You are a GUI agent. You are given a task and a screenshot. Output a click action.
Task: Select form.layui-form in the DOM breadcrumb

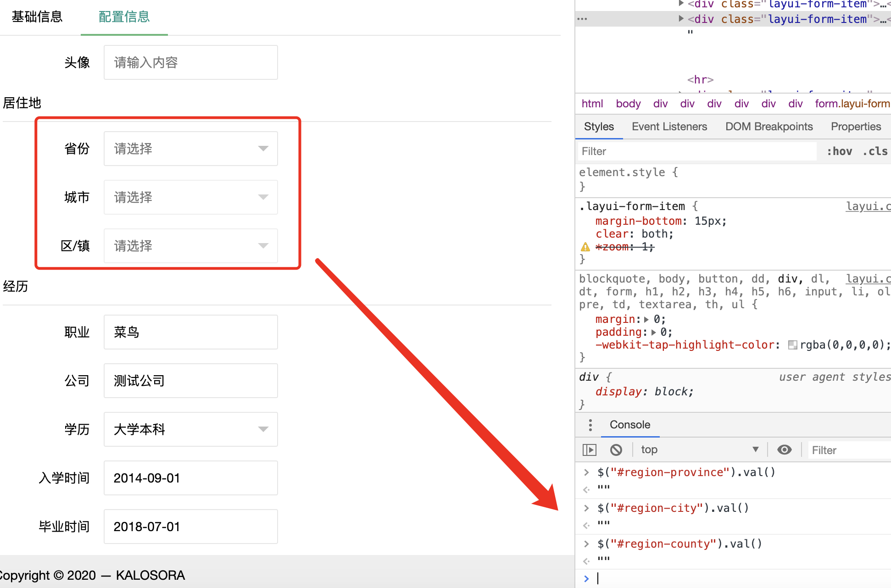pos(851,104)
